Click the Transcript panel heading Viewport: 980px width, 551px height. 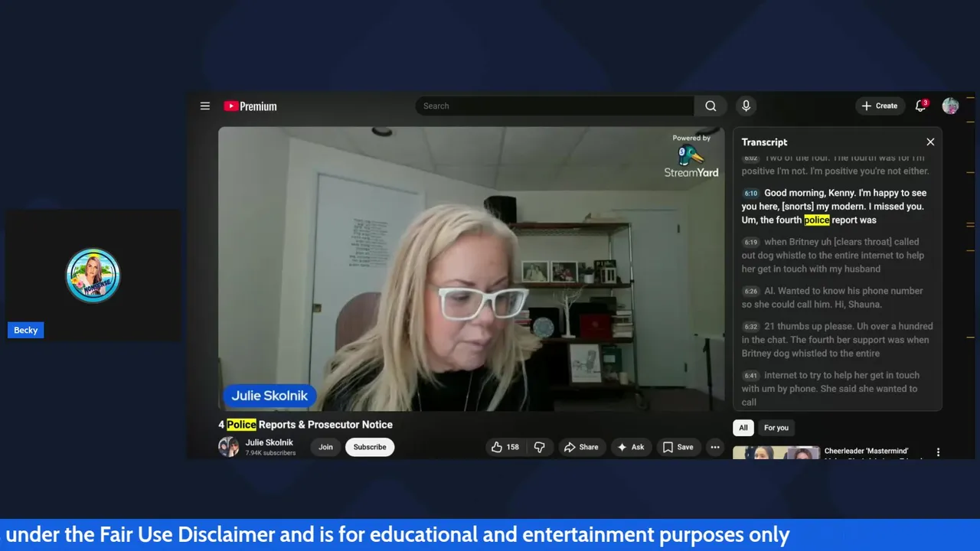tap(764, 142)
